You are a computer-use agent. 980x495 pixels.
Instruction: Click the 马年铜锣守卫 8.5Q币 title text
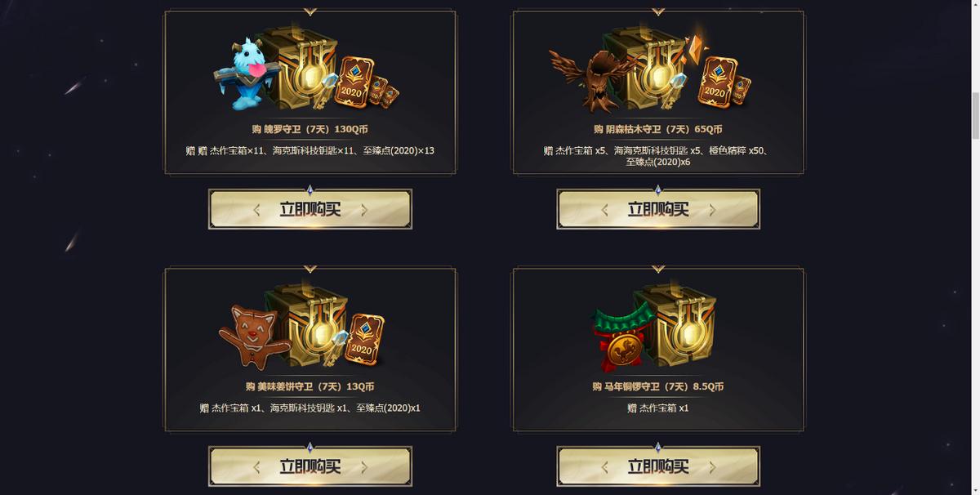[658, 386]
